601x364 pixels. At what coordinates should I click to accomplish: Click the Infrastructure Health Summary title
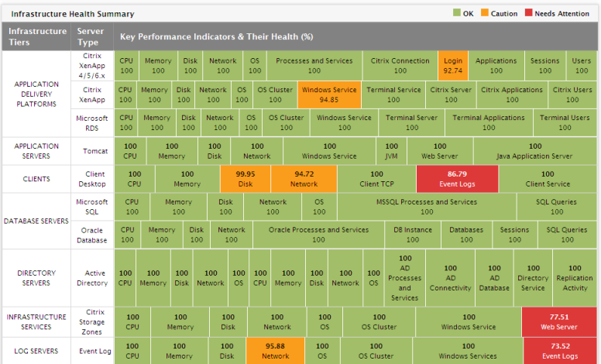pyautogui.click(x=73, y=14)
